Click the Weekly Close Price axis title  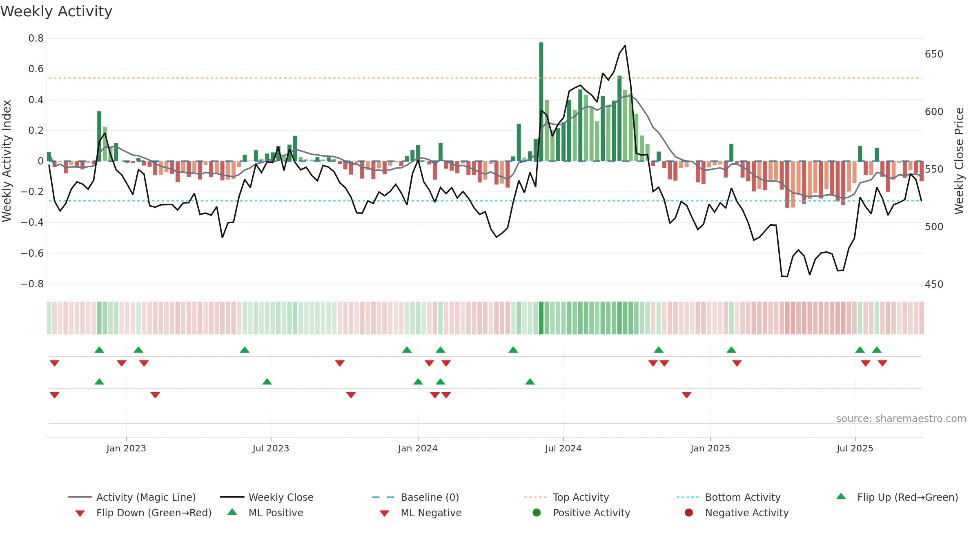pos(959,161)
